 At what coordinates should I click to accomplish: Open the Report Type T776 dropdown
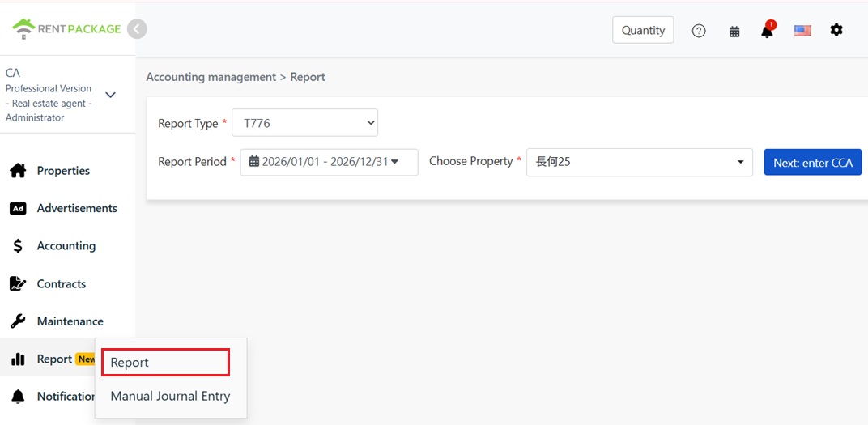tap(304, 123)
